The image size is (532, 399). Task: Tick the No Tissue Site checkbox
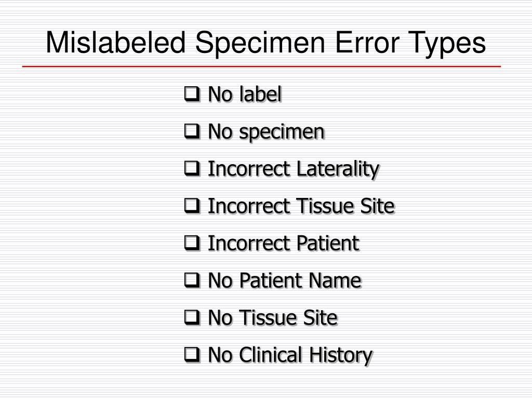coord(192,317)
